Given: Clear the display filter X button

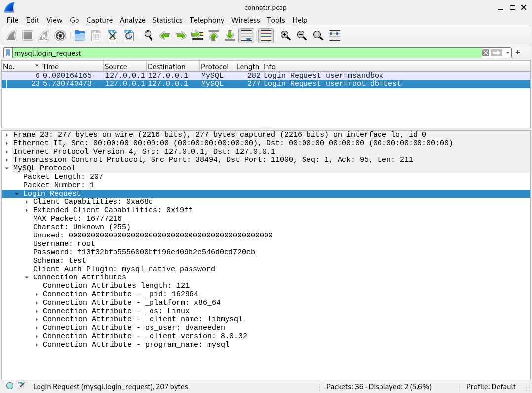Looking at the screenshot, I should tap(486, 53).
